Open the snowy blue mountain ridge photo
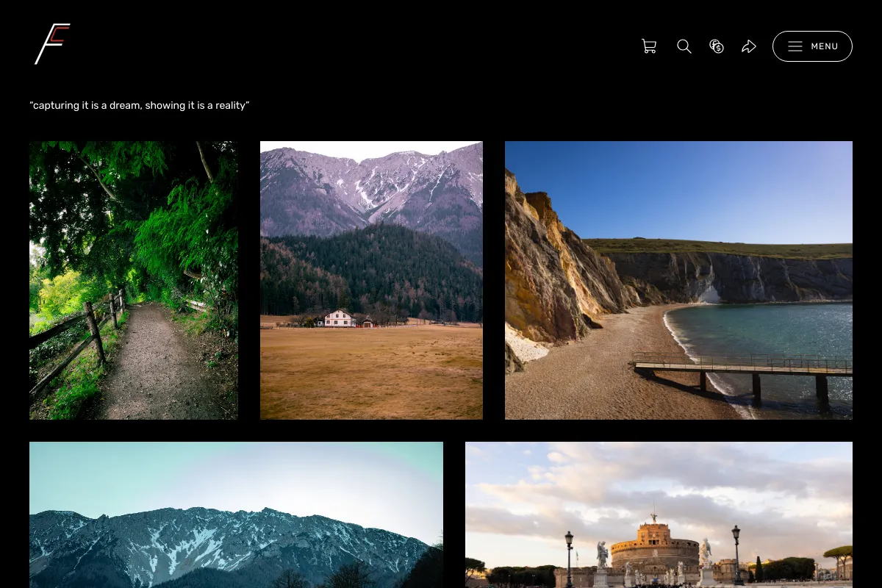Screen dimensions: 882x588 236,514
